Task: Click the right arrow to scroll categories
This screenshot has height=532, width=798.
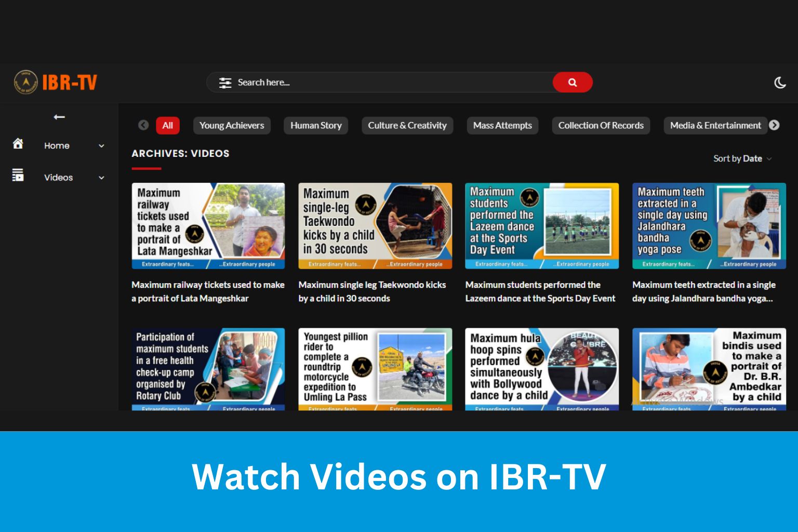Action: [x=774, y=125]
